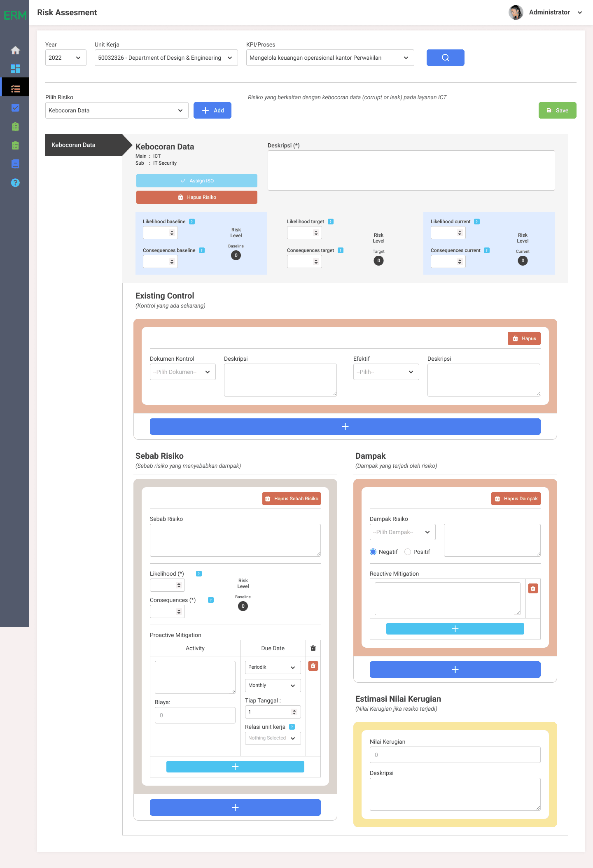Open the Home sidebar icon

pyautogui.click(x=15, y=50)
